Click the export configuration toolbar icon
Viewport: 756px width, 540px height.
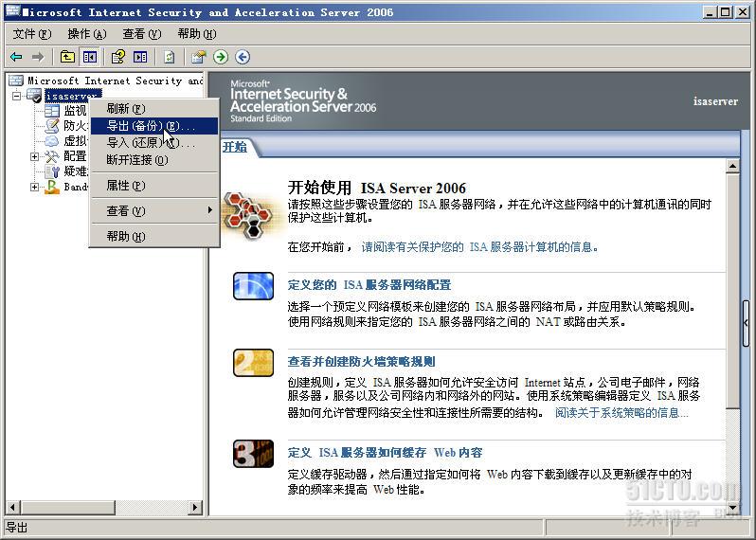tap(198, 58)
